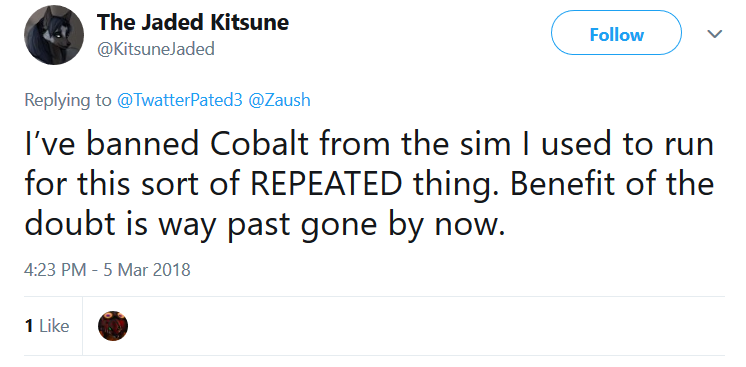Click the date 5 Mar 2018
746x367 pixels.
coord(147,270)
